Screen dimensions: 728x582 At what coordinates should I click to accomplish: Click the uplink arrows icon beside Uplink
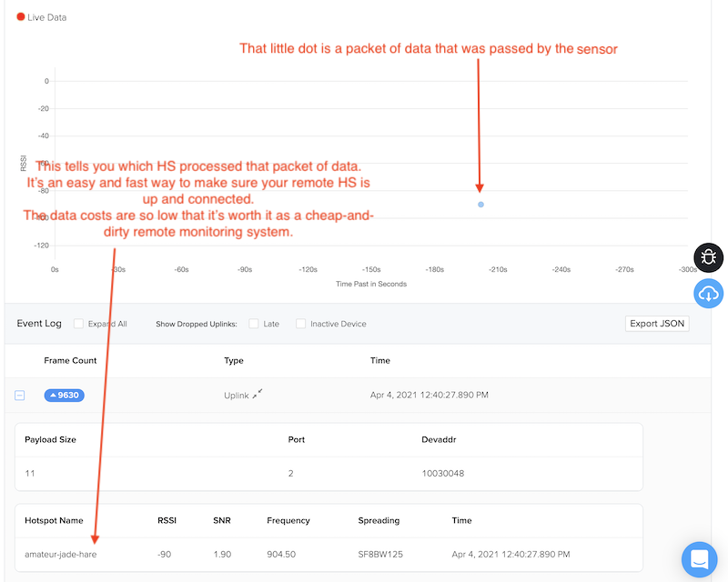(258, 394)
